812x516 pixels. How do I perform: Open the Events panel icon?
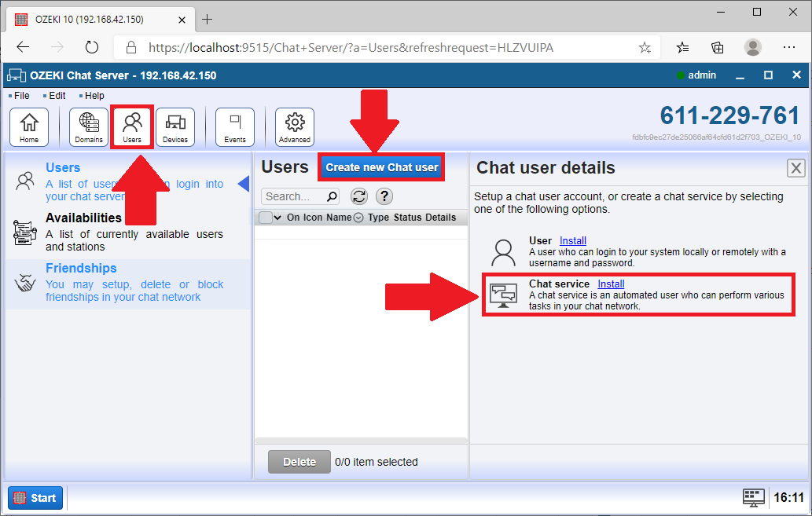click(235, 126)
